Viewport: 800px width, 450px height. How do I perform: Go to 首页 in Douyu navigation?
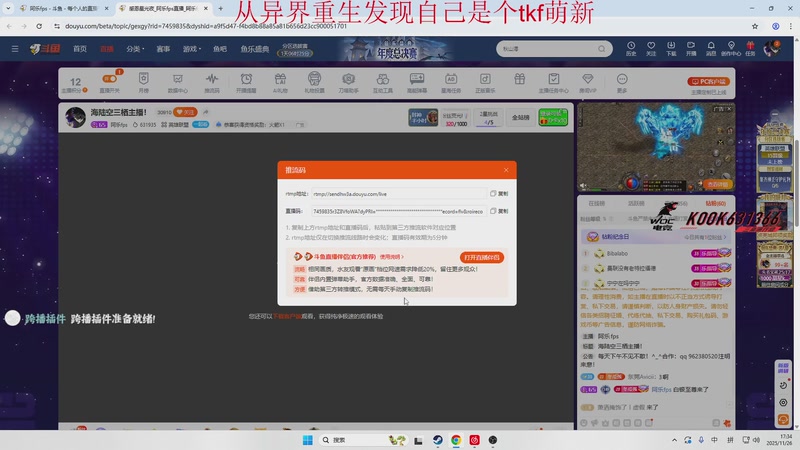pos(80,49)
